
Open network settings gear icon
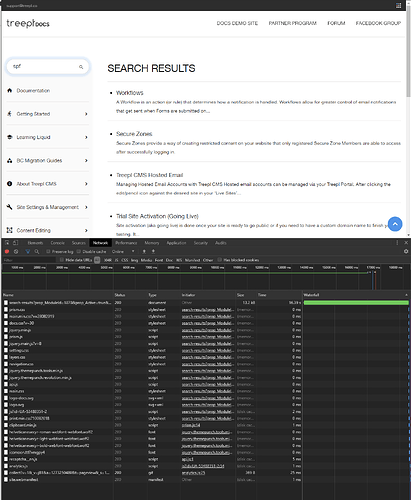[x=406, y=251]
